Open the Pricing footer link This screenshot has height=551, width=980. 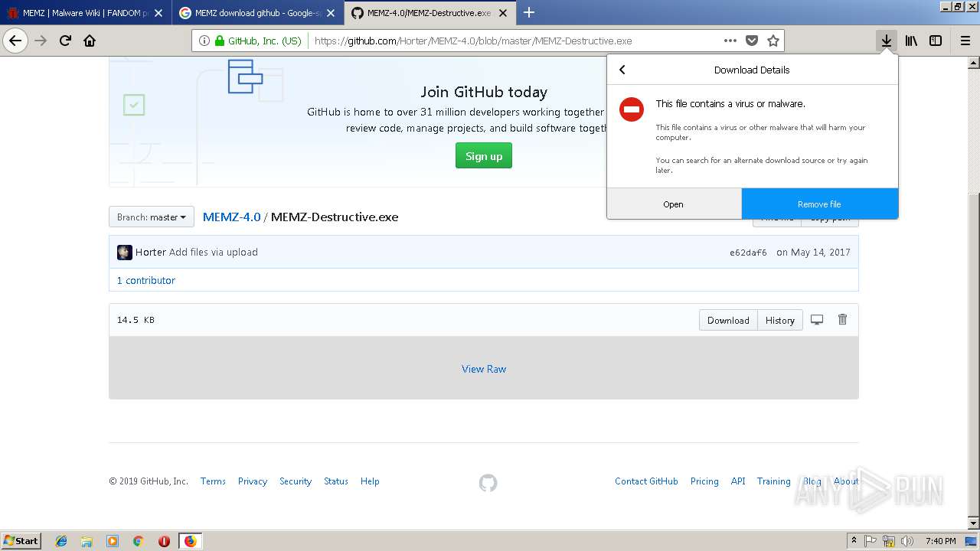[x=704, y=481]
